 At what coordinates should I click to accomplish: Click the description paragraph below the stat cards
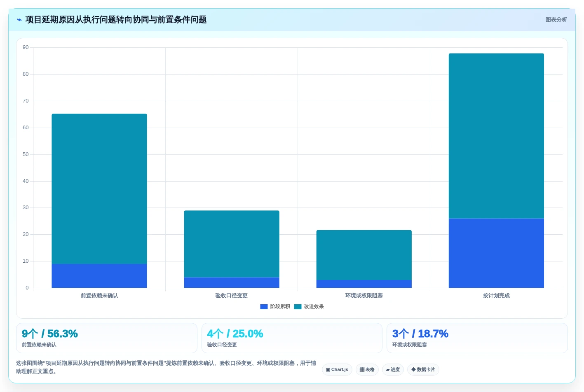[166, 367]
